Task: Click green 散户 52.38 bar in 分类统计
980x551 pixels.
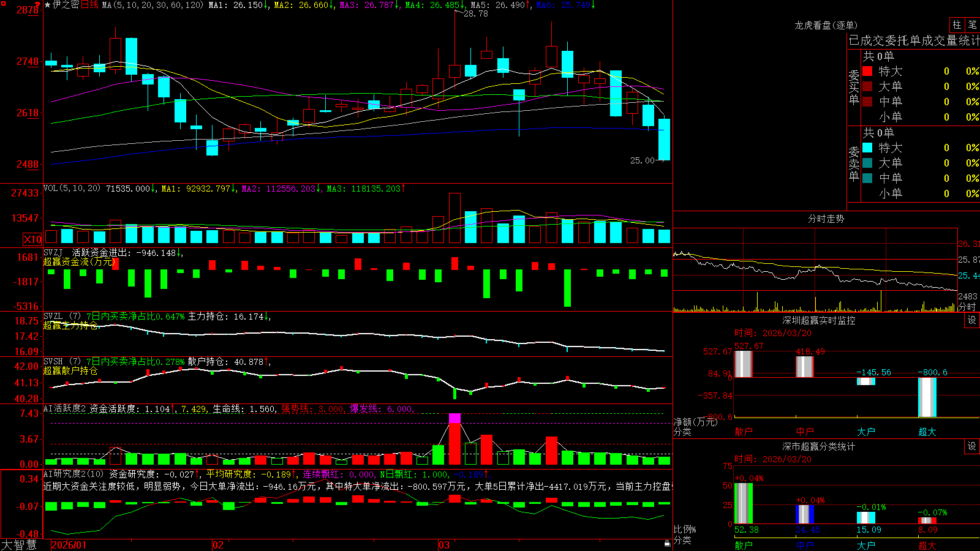Action: (x=743, y=503)
